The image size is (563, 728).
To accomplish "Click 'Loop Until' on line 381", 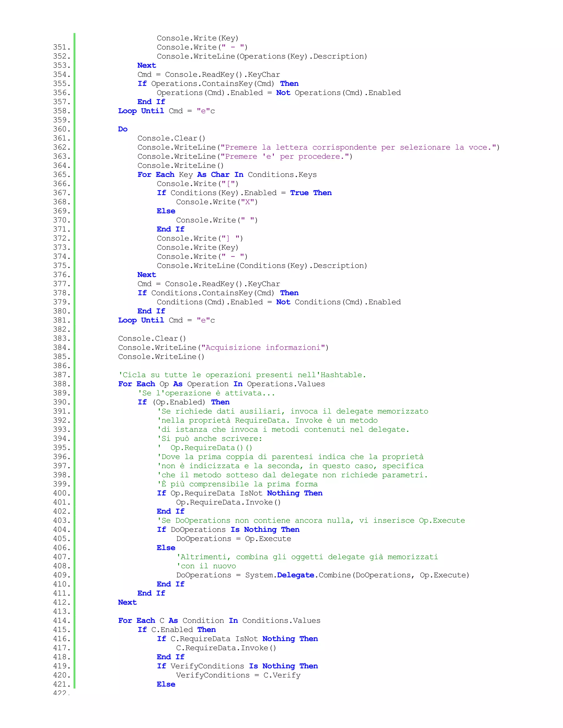I will click(x=141, y=320).
